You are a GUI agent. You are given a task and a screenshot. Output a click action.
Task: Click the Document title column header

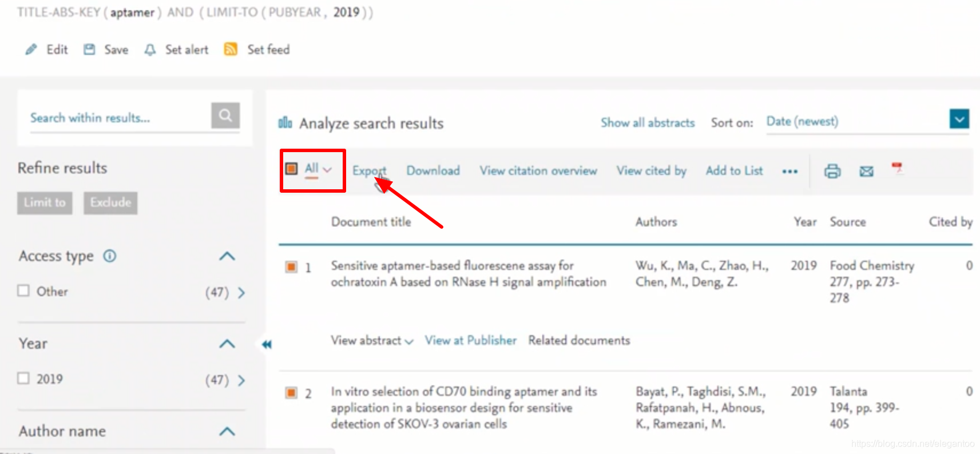point(371,222)
